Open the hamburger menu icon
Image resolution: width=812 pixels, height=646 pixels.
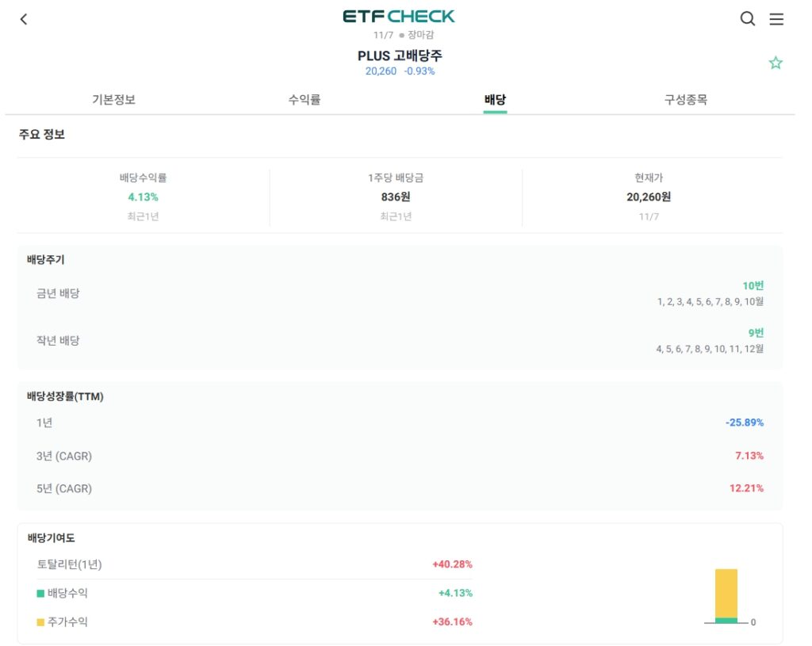tap(776, 19)
